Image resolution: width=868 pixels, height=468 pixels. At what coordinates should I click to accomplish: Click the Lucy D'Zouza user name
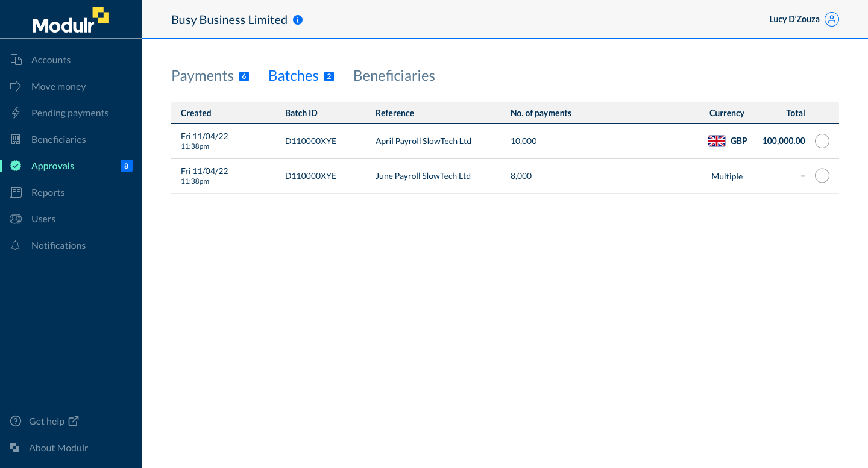point(794,19)
